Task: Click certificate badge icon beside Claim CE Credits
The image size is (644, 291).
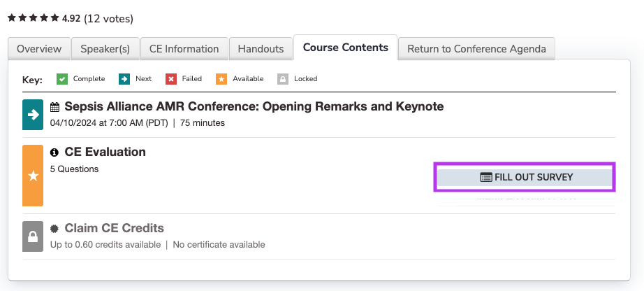Action: tap(55, 228)
